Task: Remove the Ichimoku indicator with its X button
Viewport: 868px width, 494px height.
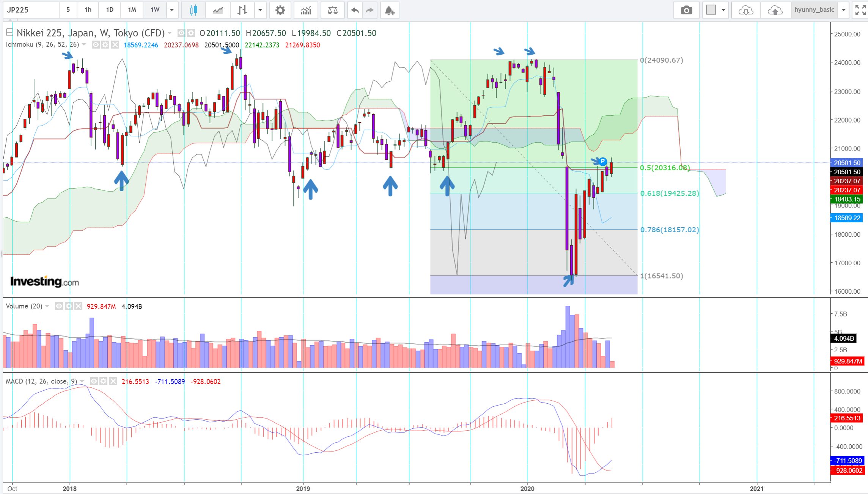Action: (115, 45)
